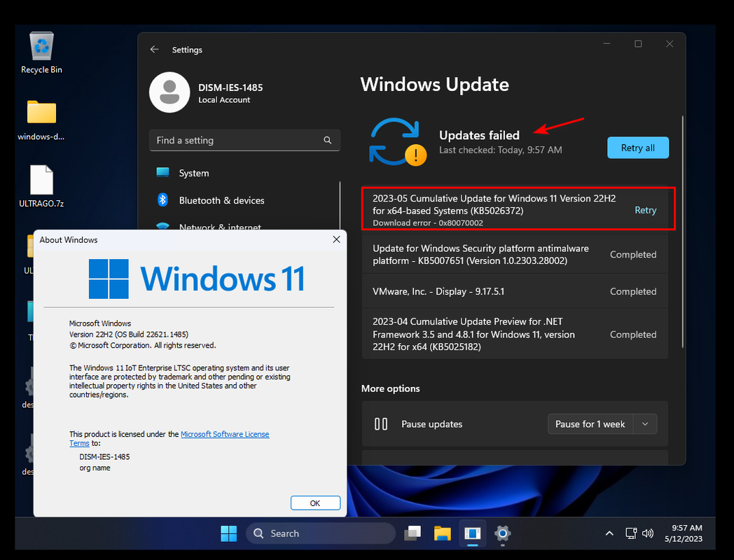The height and width of the screenshot is (560, 734).
Task: Click OK in About Windows dialog
Action: tap(315, 503)
